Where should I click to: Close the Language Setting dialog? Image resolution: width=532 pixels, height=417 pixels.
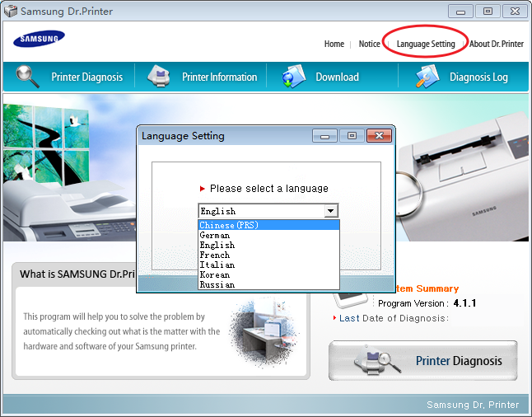coord(379,136)
